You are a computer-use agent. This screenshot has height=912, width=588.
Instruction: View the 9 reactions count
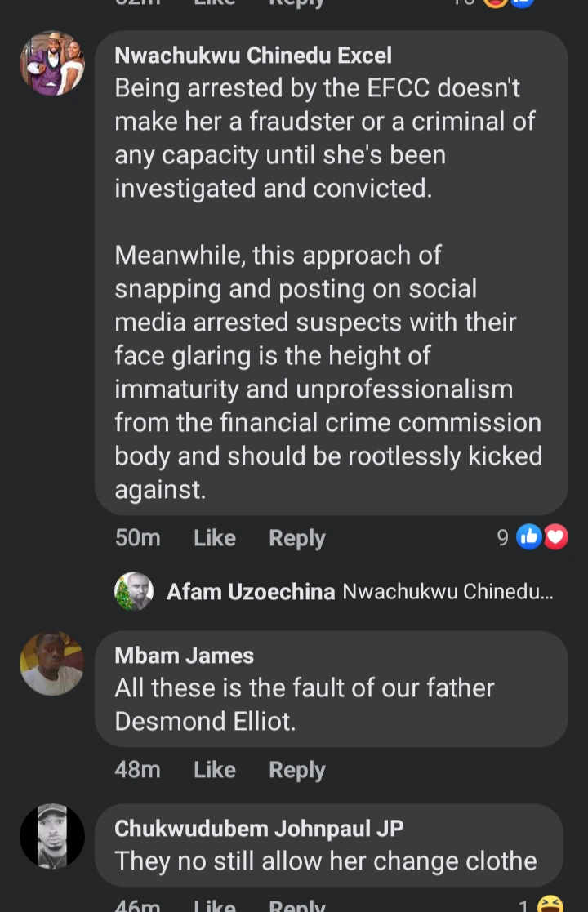coord(503,537)
